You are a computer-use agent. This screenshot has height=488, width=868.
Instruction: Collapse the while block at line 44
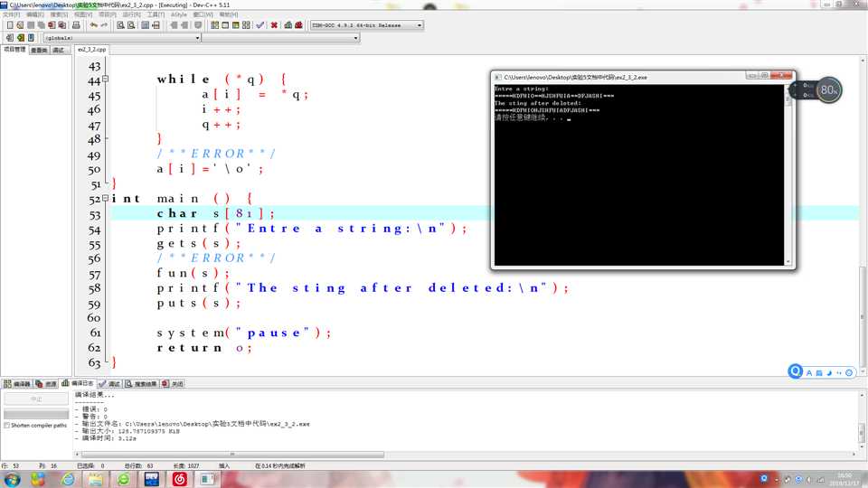[105, 79]
